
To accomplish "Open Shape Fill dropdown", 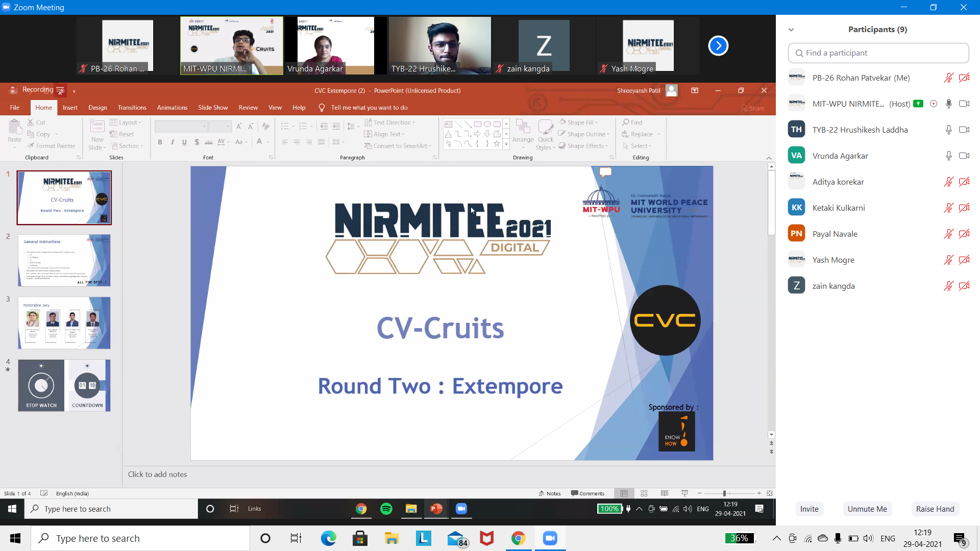I will click(578, 122).
